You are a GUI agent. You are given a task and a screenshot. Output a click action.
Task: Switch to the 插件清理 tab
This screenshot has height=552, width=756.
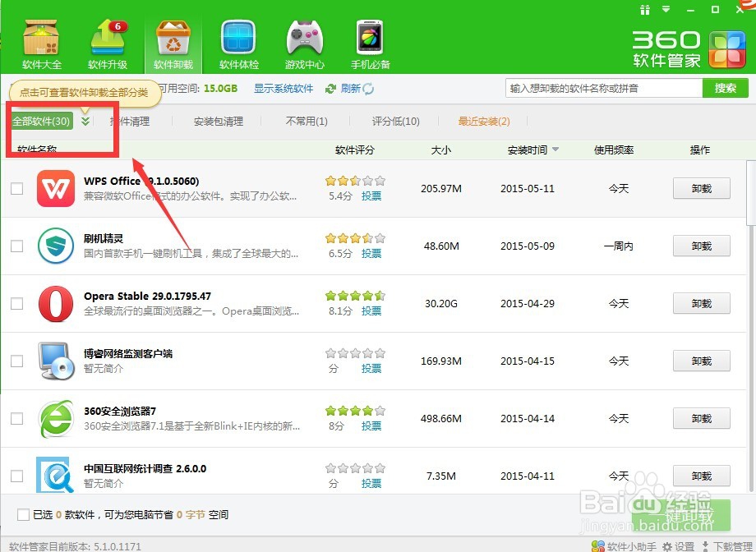[x=130, y=121]
